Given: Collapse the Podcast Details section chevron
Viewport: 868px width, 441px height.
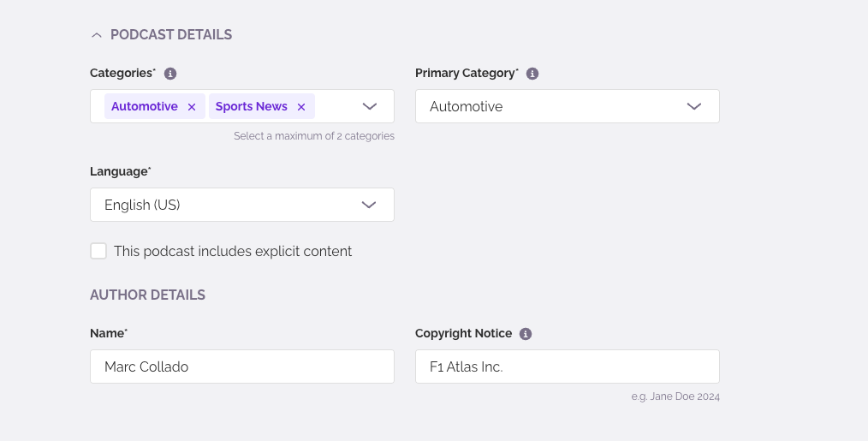Looking at the screenshot, I should click(x=97, y=35).
